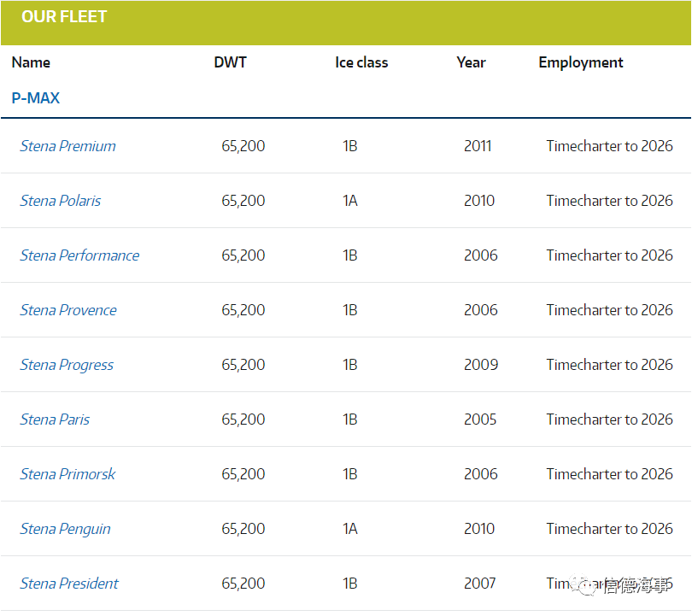Screen dimensions: 692x616
Task: Click Stena Primorsk's "Timecharter to 2026" cell
Action: point(609,474)
